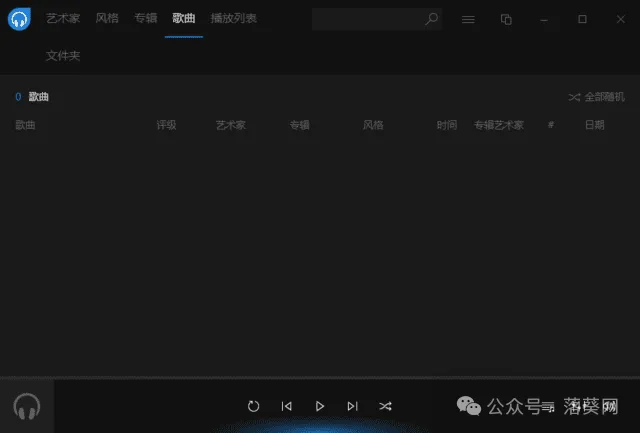Open the 专辑 tab
The height and width of the screenshot is (433, 640).
click(146, 18)
